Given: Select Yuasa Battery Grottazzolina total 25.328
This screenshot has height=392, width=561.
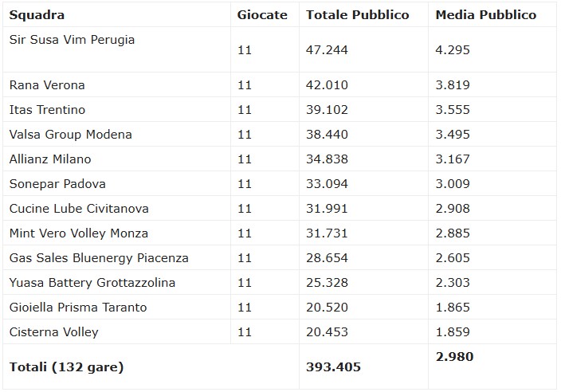Looking at the screenshot, I should (327, 283).
